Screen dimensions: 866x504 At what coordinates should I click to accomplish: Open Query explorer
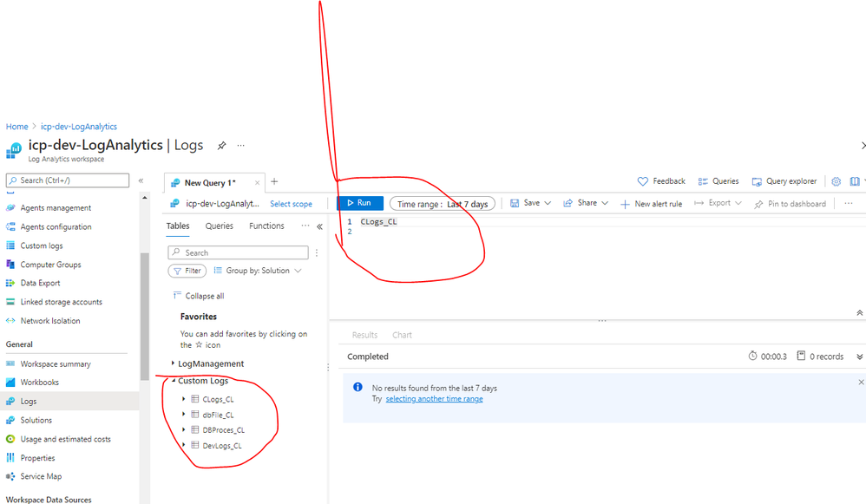click(784, 181)
